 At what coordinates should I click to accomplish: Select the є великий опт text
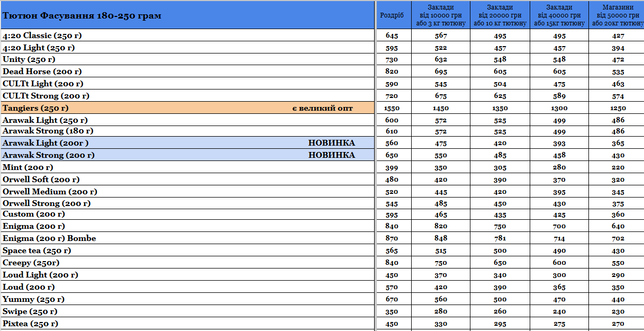(322, 108)
